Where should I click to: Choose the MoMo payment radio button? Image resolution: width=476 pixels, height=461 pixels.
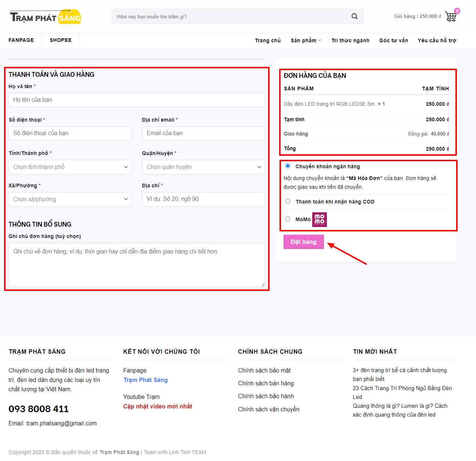(x=288, y=219)
